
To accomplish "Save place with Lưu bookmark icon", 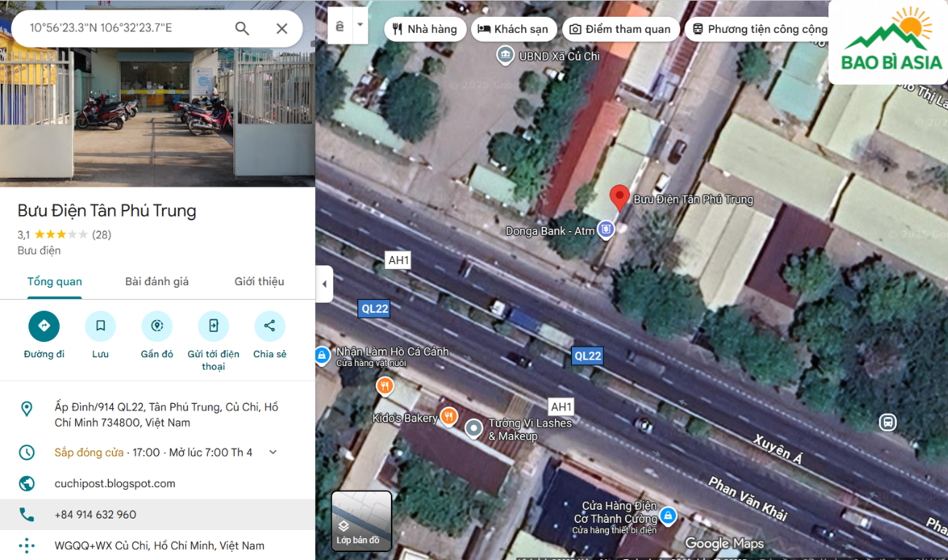I will pos(101,326).
